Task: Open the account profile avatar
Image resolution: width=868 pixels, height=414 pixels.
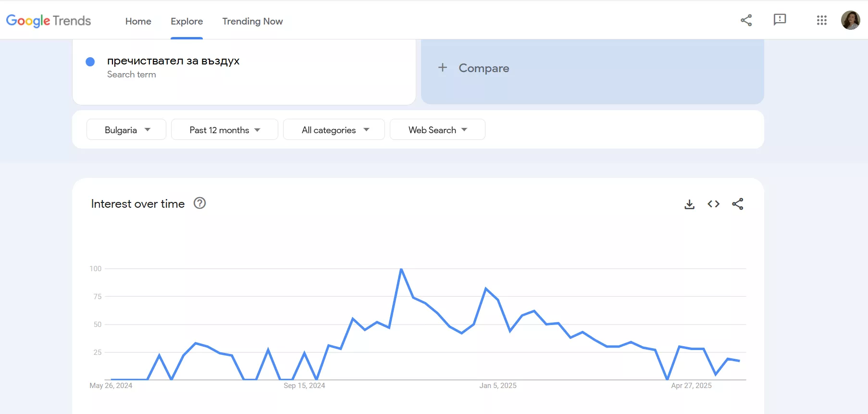Action: click(x=850, y=20)
